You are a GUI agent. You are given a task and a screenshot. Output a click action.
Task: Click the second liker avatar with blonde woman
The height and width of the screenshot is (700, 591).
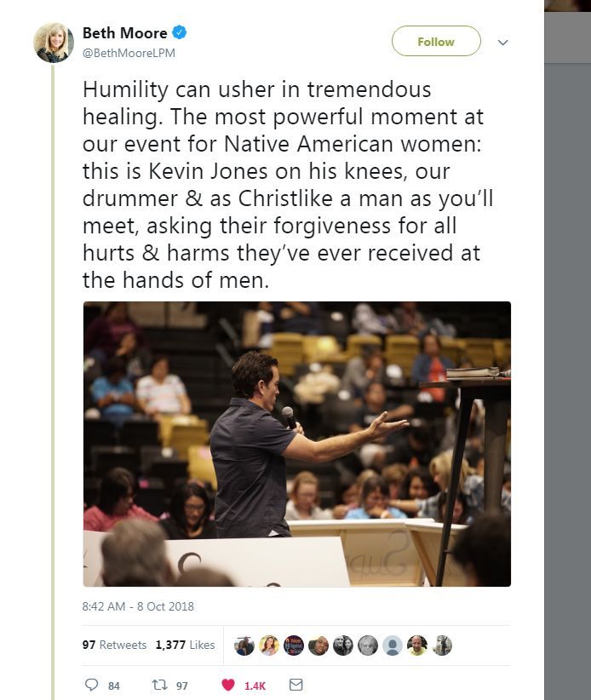pyautogui.click(x=269, y=645)
